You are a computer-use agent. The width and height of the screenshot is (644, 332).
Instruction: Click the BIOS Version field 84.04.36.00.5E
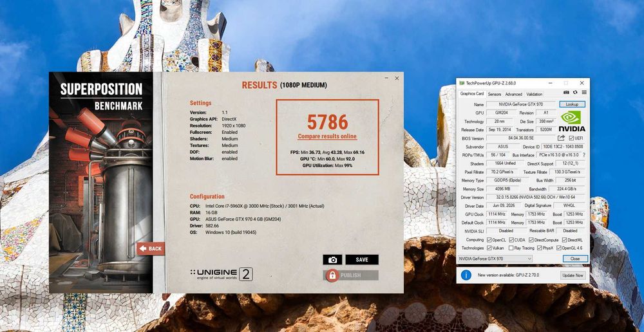click(x=521, y=138)
